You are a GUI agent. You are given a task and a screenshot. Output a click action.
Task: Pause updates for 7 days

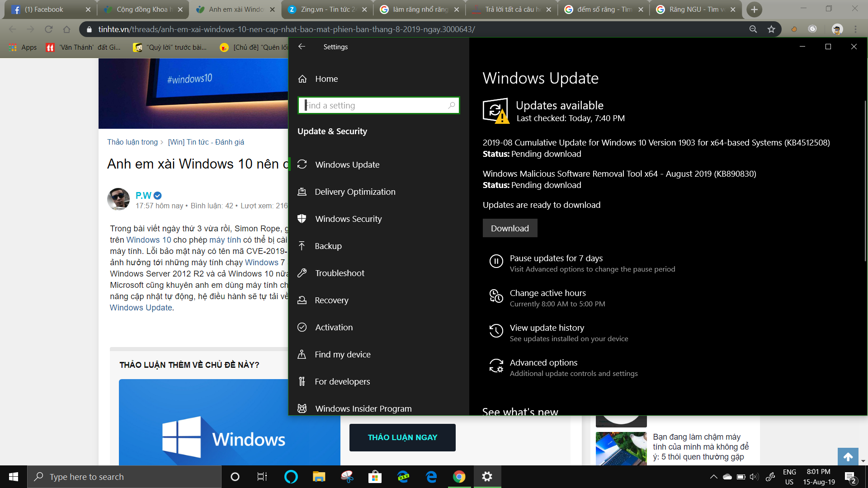pos(556,258)
